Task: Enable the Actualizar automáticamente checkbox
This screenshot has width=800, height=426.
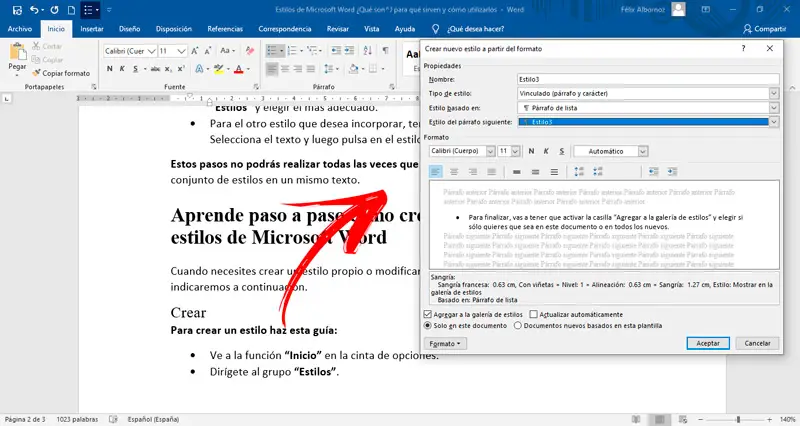Action: 533,314
